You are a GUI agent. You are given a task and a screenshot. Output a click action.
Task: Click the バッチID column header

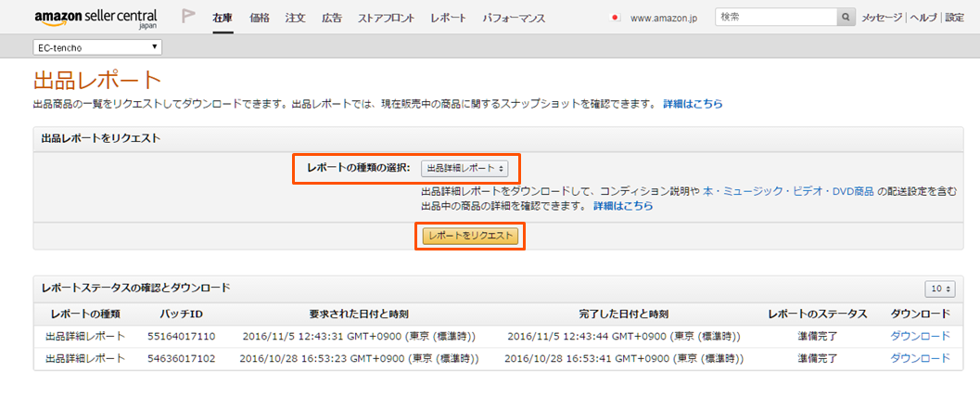point(181,314)
